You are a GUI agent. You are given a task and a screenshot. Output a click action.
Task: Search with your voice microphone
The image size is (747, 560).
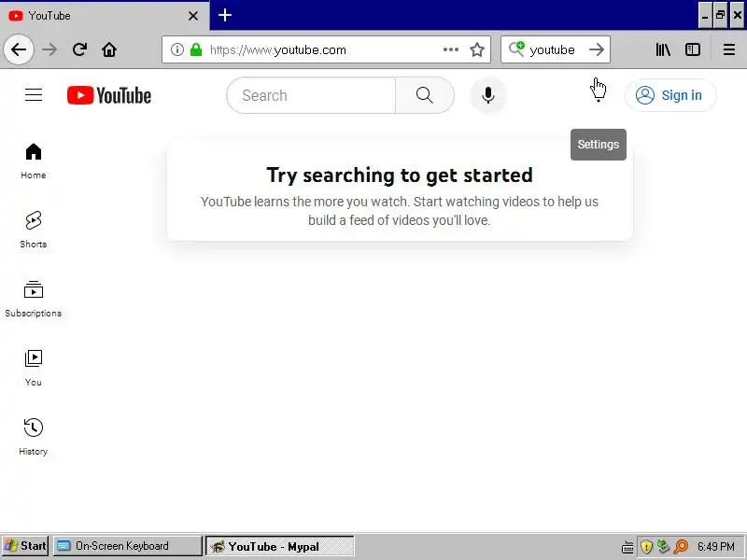(x=487, y=95)
